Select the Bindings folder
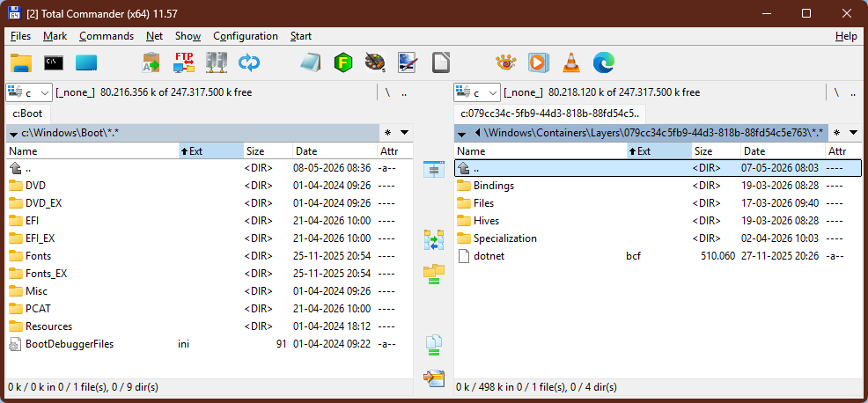 [658, 186]
